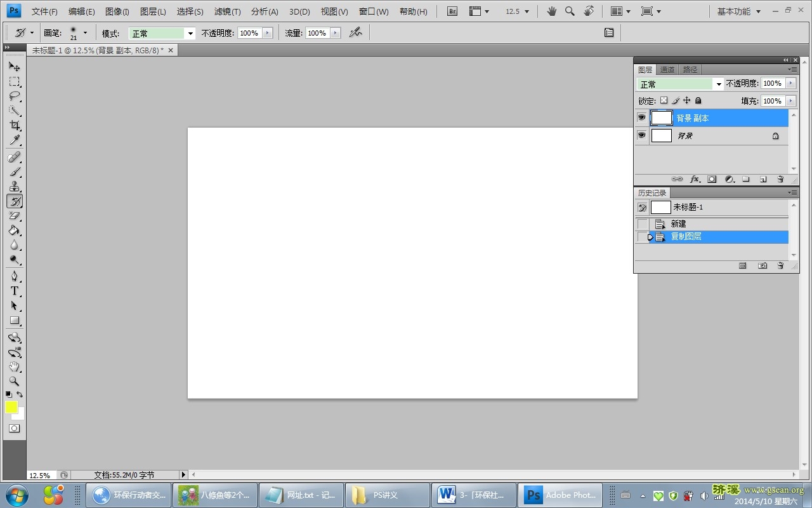Open the 流量 flow slider arrow
The height and width of the screenshot is (508, 812).
point(335,33)
